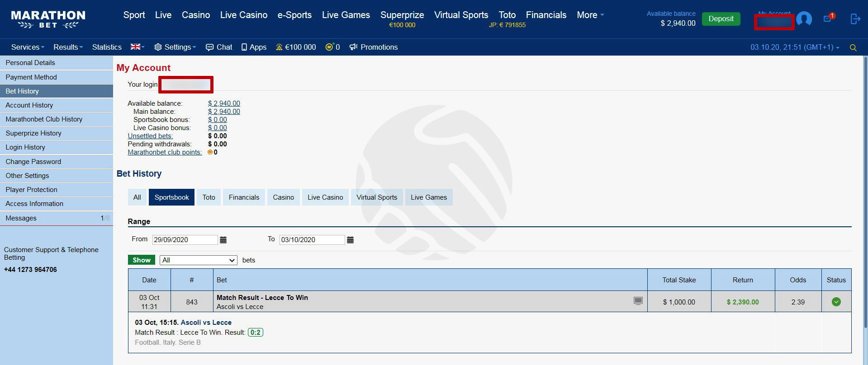868x365 pixels.
Task: Go to the Live section
Action: (x=163, y=15)
